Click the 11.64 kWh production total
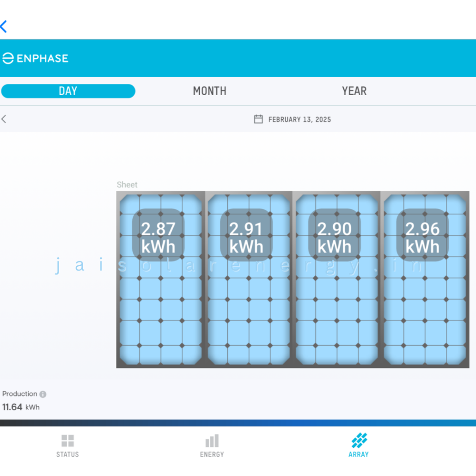 click(x=21, y=407)
